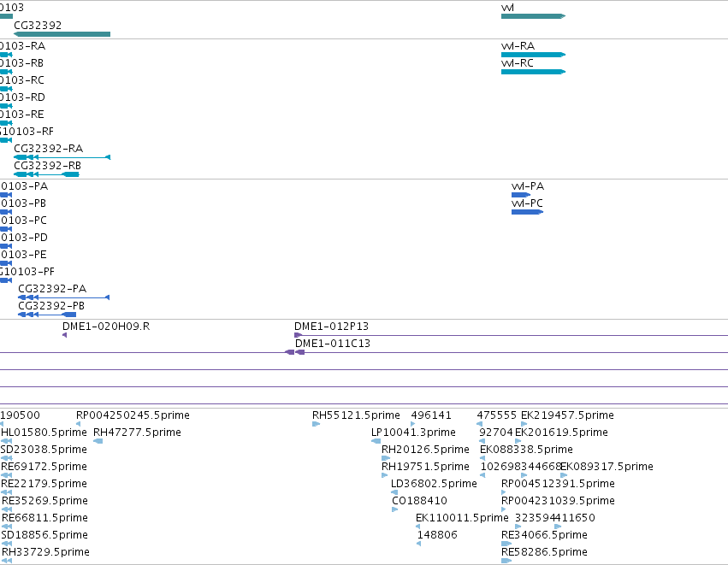Select the CG32392-RB transcript
Image resolution: width=728 pixels, height=565 pixels.
(x=46, y=174)
